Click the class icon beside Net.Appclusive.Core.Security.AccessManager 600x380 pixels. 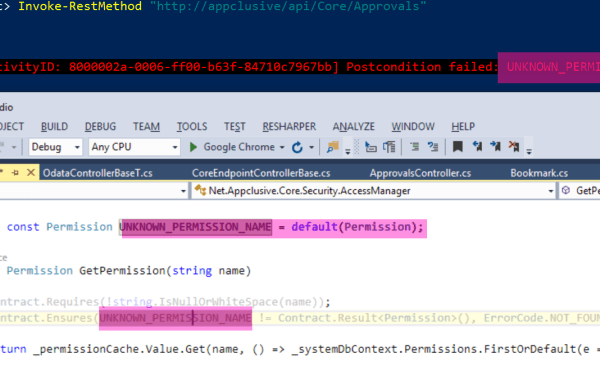click(200, 190)
